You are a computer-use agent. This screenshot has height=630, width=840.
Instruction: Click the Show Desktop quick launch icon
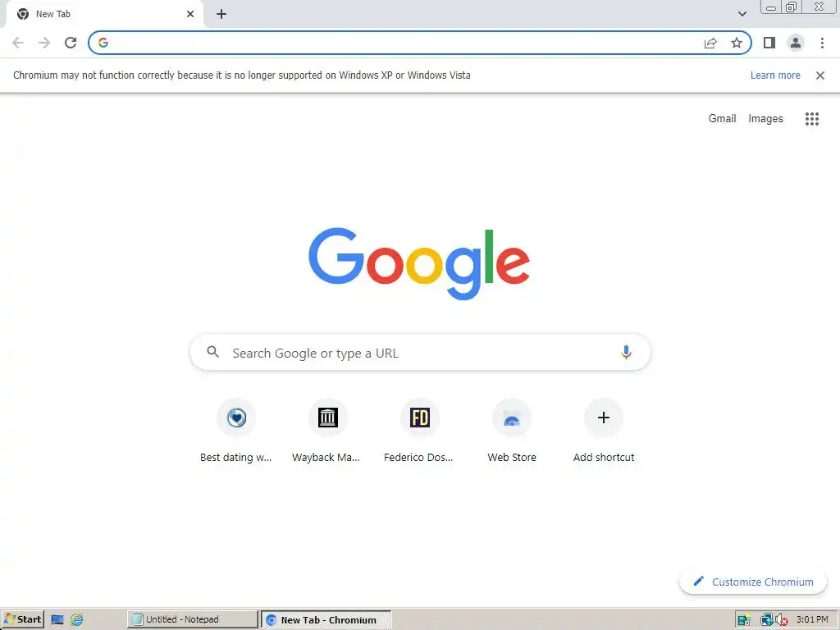point(57,620)
